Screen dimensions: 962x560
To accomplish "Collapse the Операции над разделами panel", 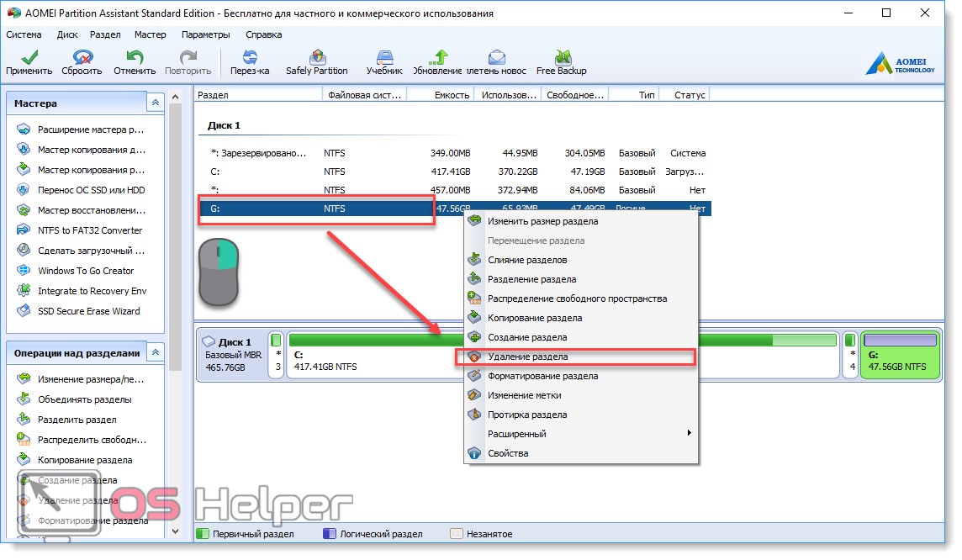I will click(x=155, y=353).
